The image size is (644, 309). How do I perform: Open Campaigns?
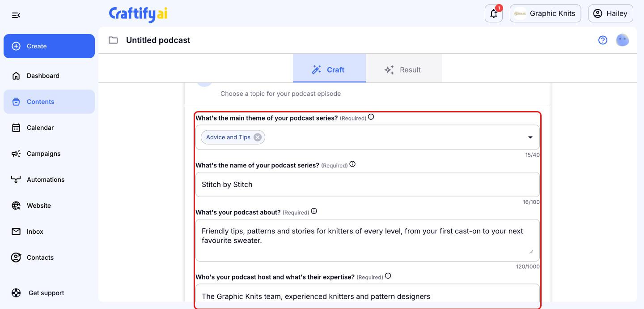[49, 154]
